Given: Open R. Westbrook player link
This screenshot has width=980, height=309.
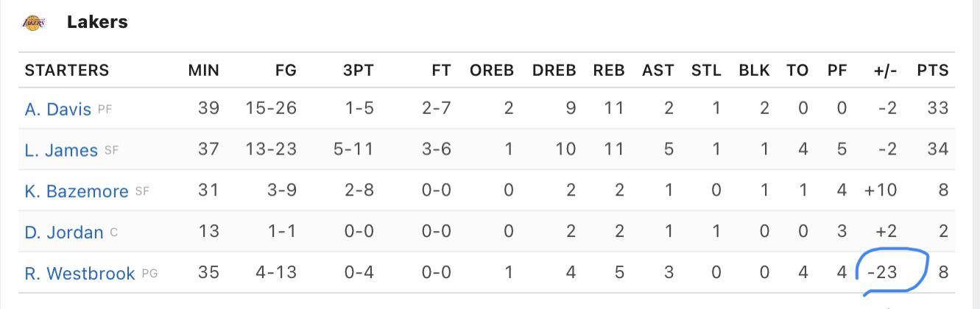Looking at the screenshot, I should (80, 274).
